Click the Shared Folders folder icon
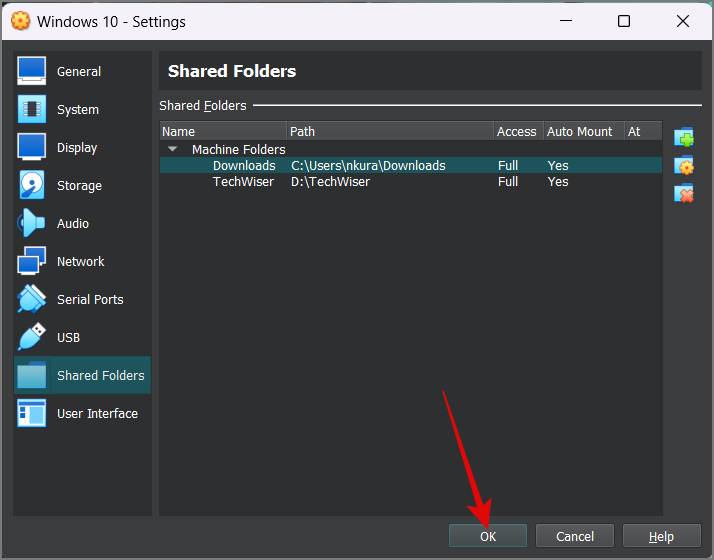This screenshot has width=714, height=560. tap(31, 375)
